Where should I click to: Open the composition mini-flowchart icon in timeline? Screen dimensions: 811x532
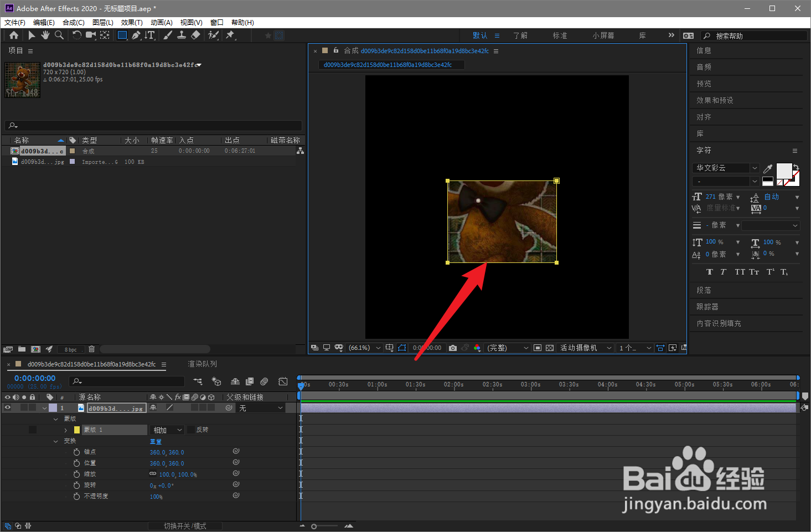tap(198, 381)
